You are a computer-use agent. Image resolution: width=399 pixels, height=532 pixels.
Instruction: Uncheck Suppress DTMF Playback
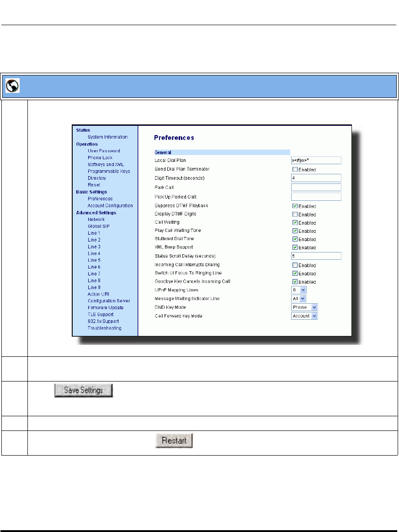[x=295, y=206]
